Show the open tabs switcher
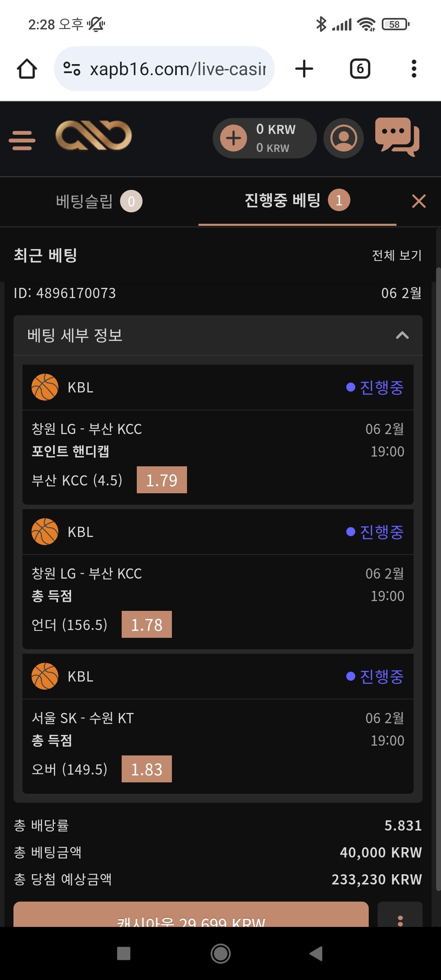This screenshot has width=441, height=980. (x=360, y=69)
